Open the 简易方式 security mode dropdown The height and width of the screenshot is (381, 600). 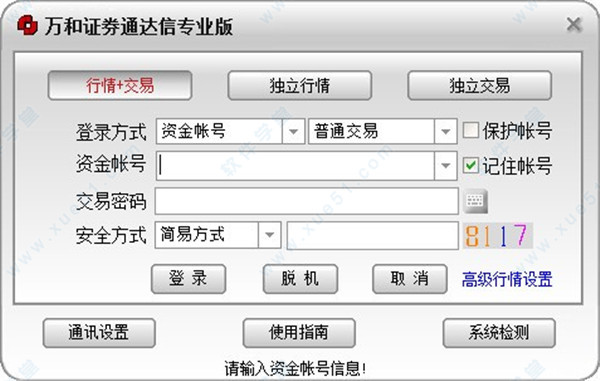(269, 235)
